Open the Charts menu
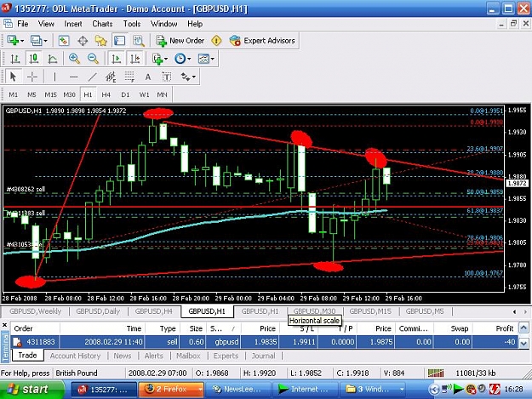The width and height of the screenshot is (532, 399). pyautogui.click(x=102, y=24)
